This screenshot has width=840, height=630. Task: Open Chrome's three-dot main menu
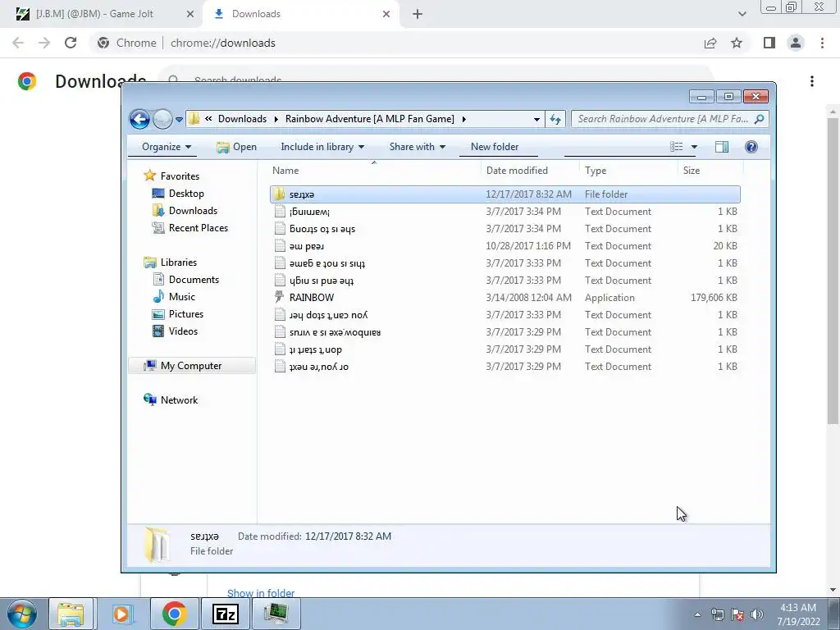822,43
